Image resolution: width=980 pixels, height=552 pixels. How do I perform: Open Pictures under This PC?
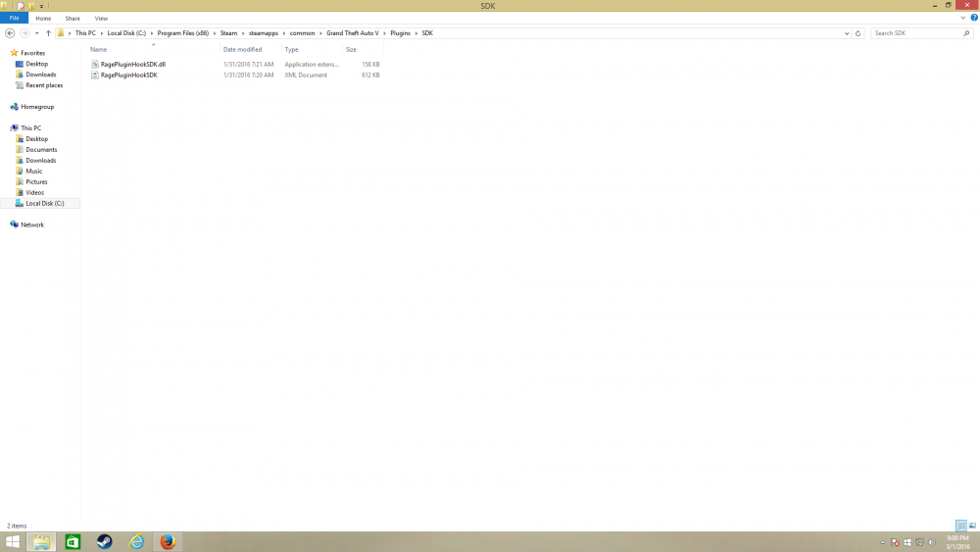tap(36, 182)
